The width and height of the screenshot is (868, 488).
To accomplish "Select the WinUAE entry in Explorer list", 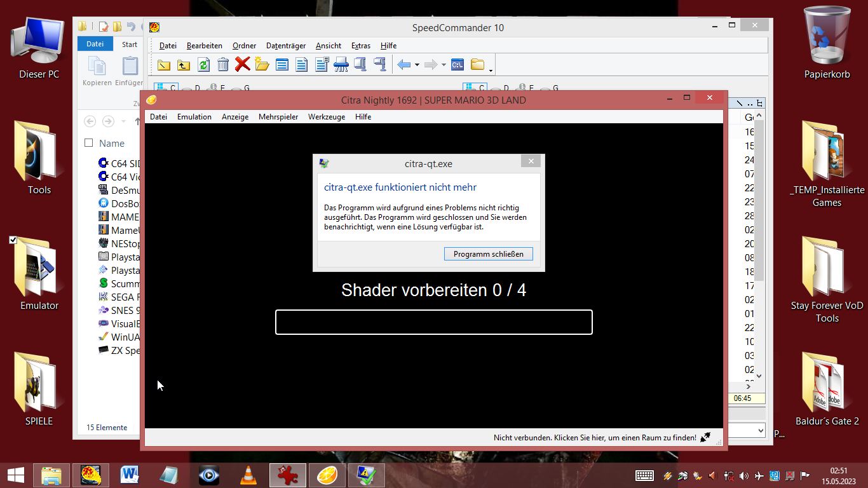I will coord(119,337).
